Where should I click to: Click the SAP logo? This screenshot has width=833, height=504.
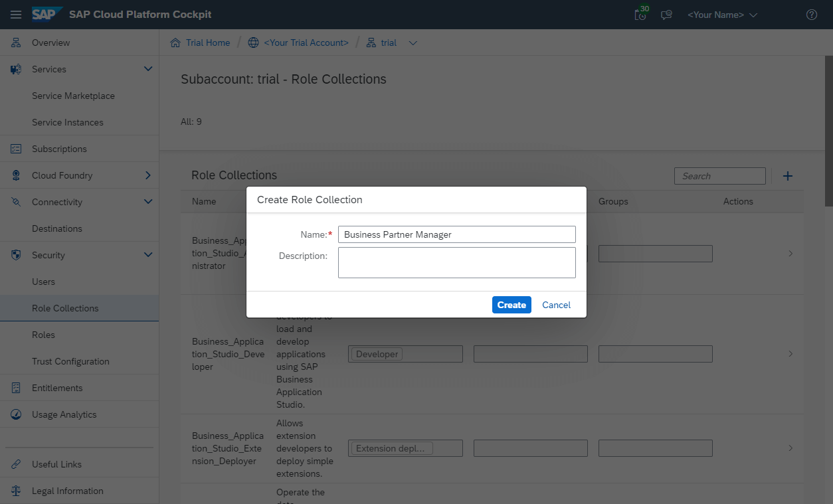coord(48,14)
